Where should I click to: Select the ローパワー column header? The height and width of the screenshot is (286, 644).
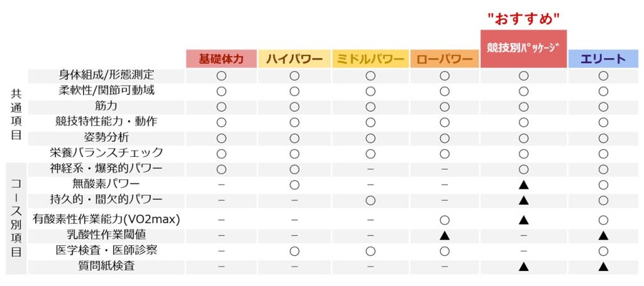tap(445, 59)
